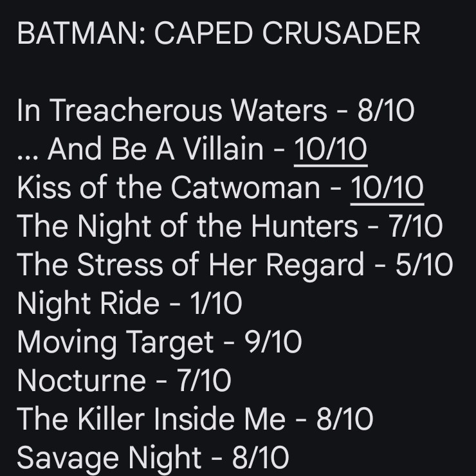The width and height of the screenshot is (476, 476).
Task: Click the 8/10 after Killer Inside Me
Action: click(345, 419)
